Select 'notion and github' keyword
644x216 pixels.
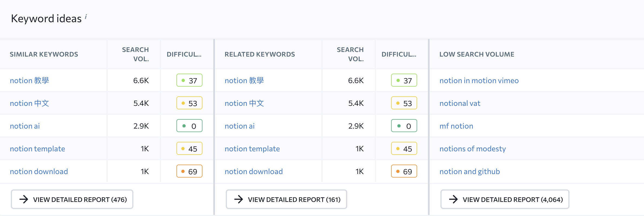470,171
